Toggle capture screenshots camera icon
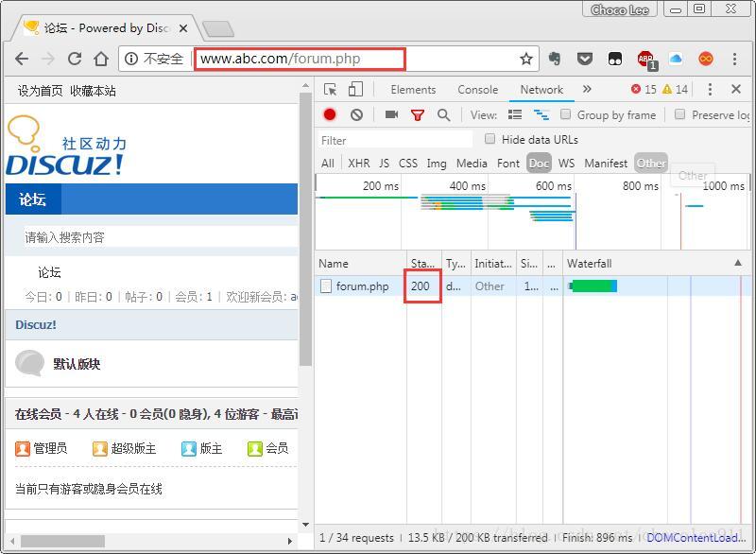 (391, 114)
